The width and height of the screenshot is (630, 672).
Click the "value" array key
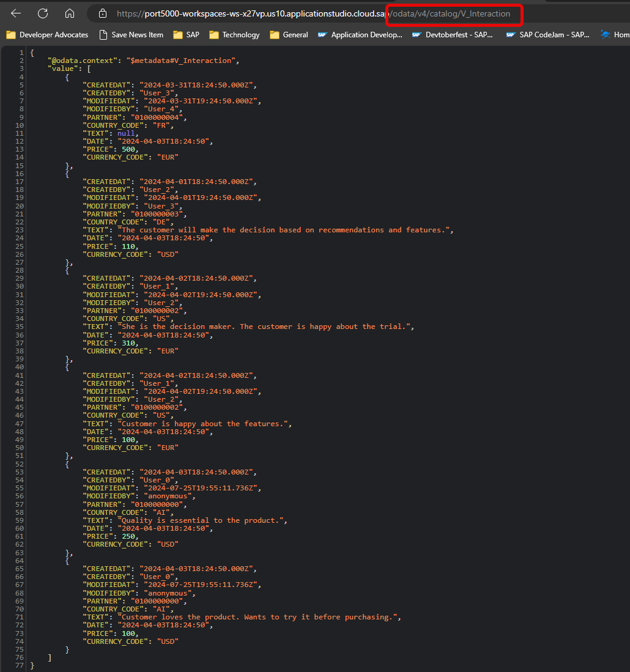click(63, 68)
